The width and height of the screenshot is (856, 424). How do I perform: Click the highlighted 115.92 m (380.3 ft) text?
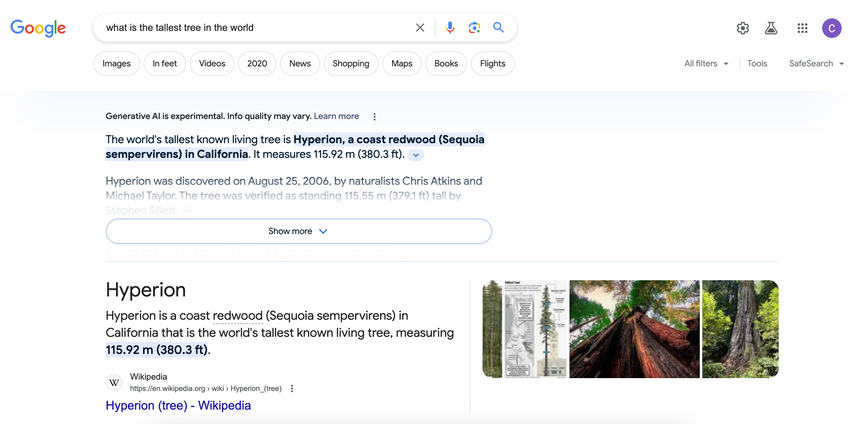(157, 350)
